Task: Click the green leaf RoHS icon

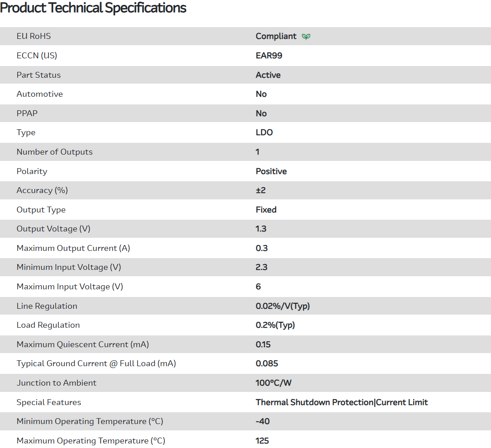Action: tap(306, 37)
